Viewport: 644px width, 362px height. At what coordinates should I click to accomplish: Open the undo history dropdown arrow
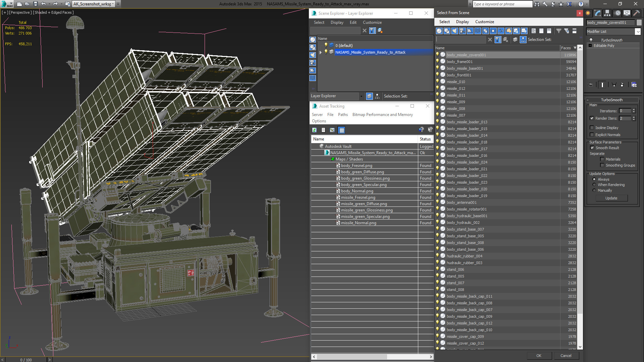coord(49,4)
